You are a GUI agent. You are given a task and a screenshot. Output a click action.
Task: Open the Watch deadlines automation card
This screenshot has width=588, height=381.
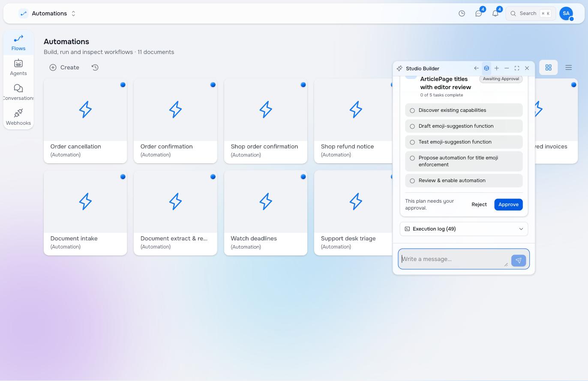click(266, 213)
